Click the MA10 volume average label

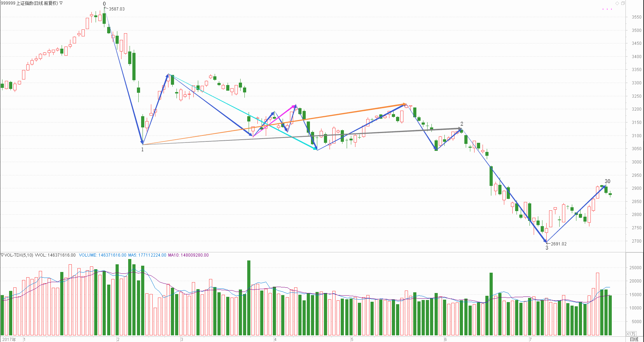point(188,255)
